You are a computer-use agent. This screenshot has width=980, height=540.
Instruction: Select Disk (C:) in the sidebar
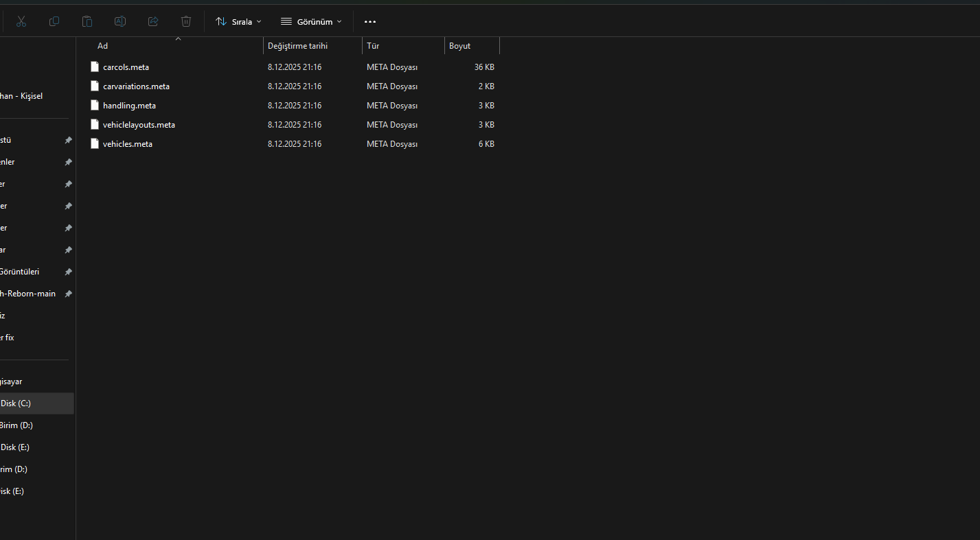pos(36,403)
